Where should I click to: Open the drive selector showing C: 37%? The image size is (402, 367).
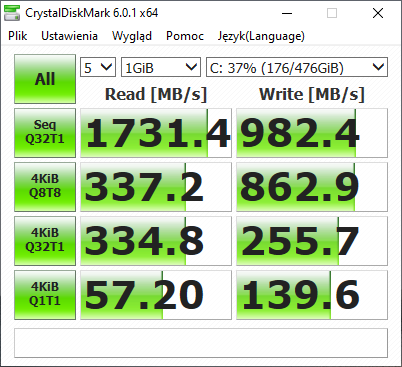297,67
